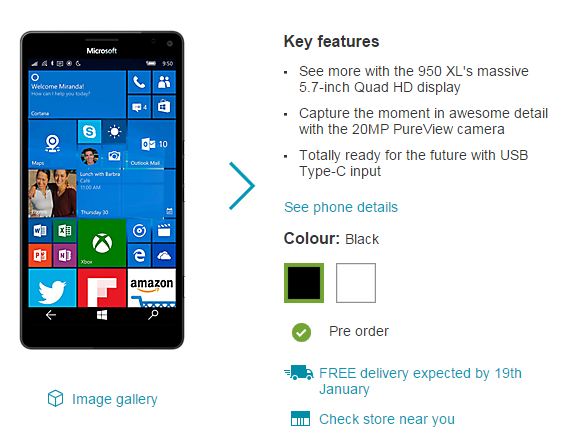Click the Edge browser tile
This screenshot has height=435, width=567.
point(139,255)
